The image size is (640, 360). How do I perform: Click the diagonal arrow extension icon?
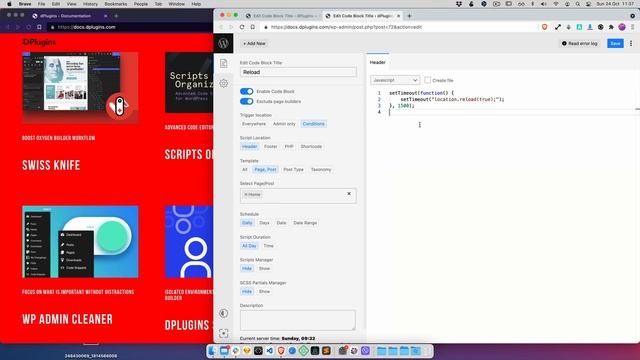tap(558, 27)
